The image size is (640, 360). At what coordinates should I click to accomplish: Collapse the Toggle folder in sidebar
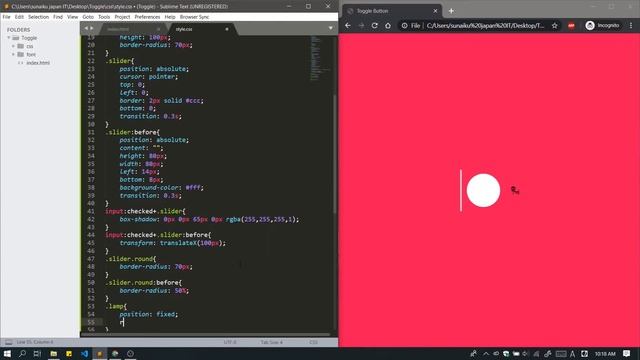[9, 38]
